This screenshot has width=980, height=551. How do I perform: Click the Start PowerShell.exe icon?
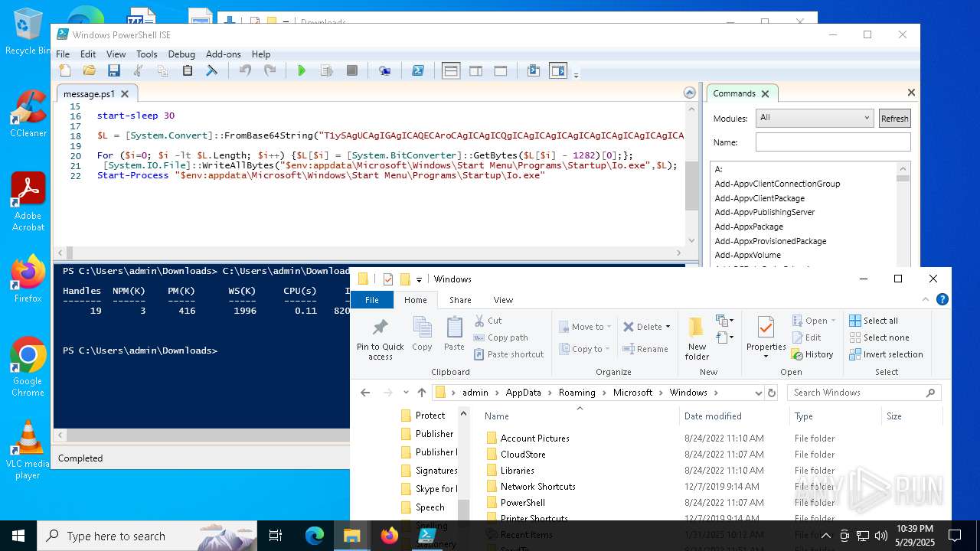point(418,70)
